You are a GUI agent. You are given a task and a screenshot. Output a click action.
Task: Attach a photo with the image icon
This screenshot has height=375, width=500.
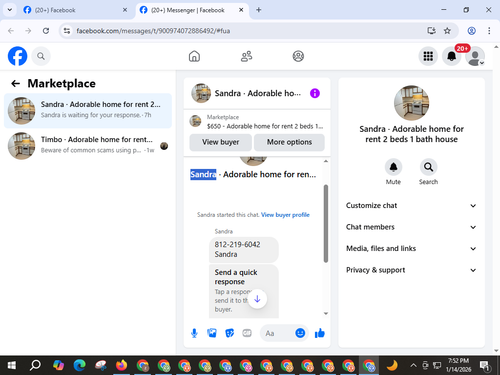tap(212, 333)
